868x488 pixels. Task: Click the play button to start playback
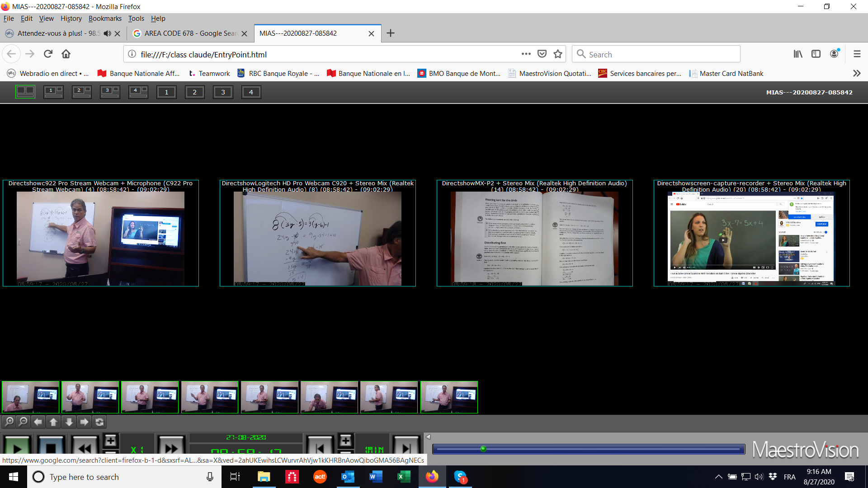click(17, 446)
